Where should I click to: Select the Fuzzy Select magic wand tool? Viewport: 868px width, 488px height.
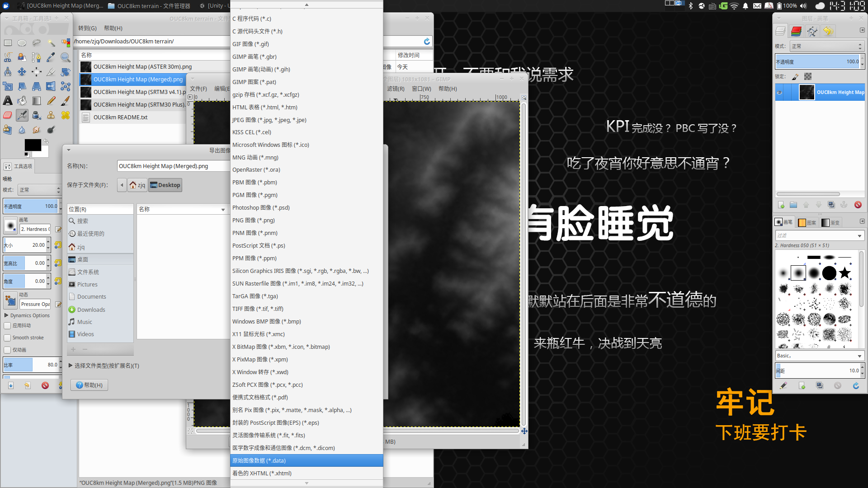click(x=51, y=43)
